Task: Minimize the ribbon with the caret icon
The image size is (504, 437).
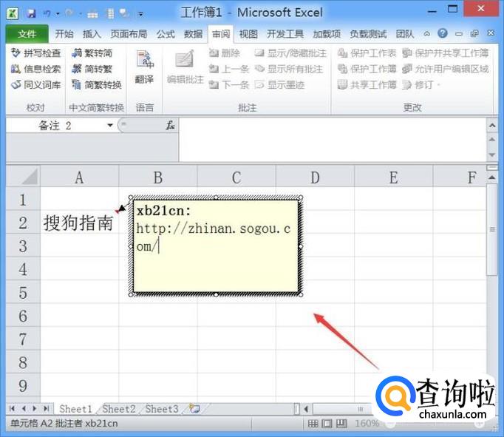Action: coord(427,33)
